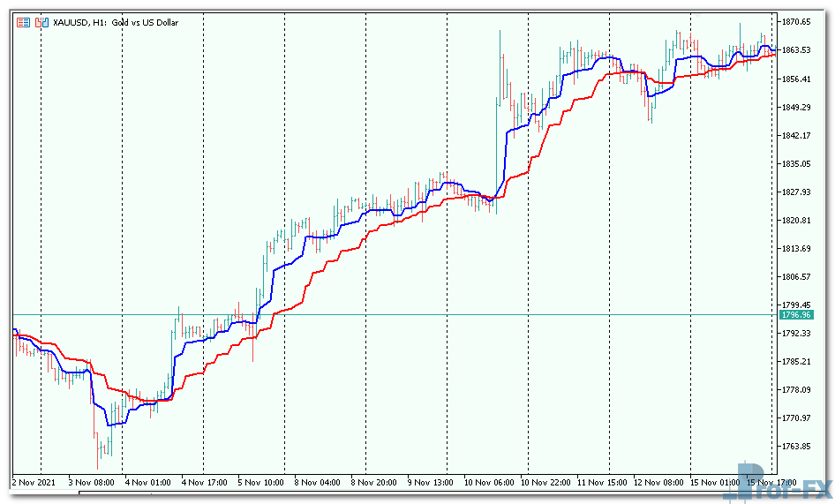Open the depth of market icon
Screen dimensions: 835x504
[x=41, y=22]
